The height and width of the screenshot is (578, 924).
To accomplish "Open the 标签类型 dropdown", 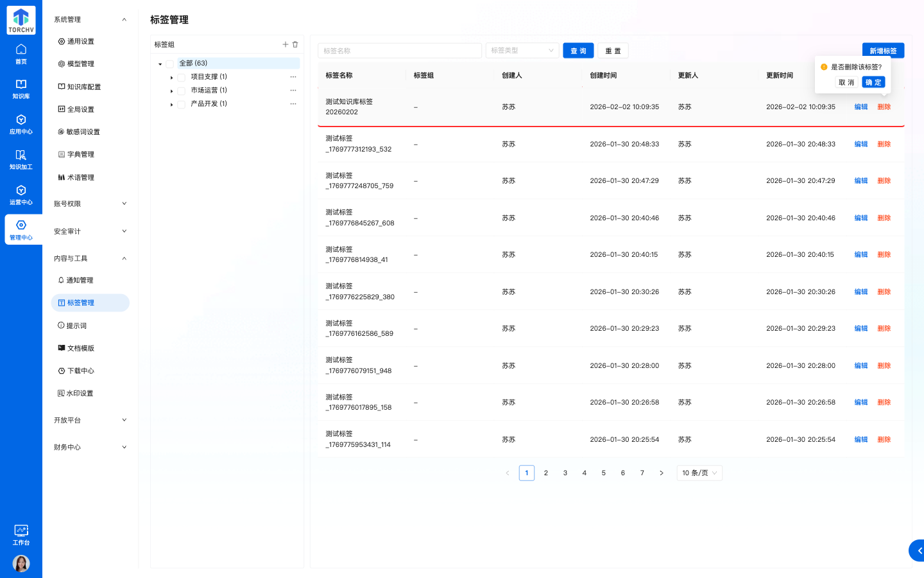I will pyautogui.click(x=522, y=51).
